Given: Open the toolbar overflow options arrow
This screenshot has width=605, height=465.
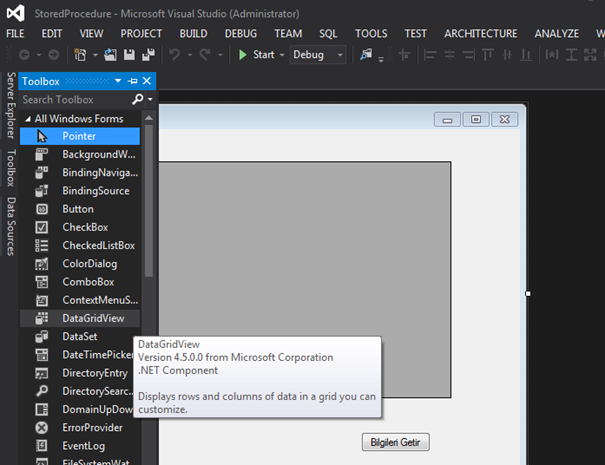Looking at the screenshot, I should (381, 59).
